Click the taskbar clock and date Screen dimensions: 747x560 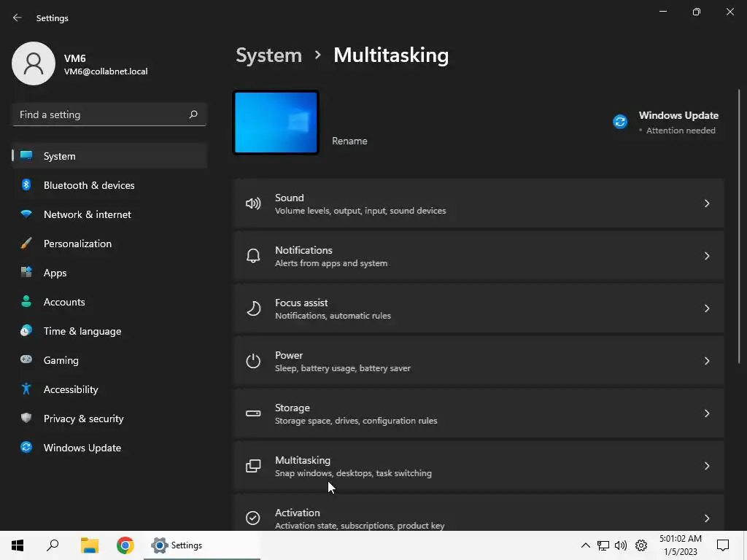tap(681, 545)
